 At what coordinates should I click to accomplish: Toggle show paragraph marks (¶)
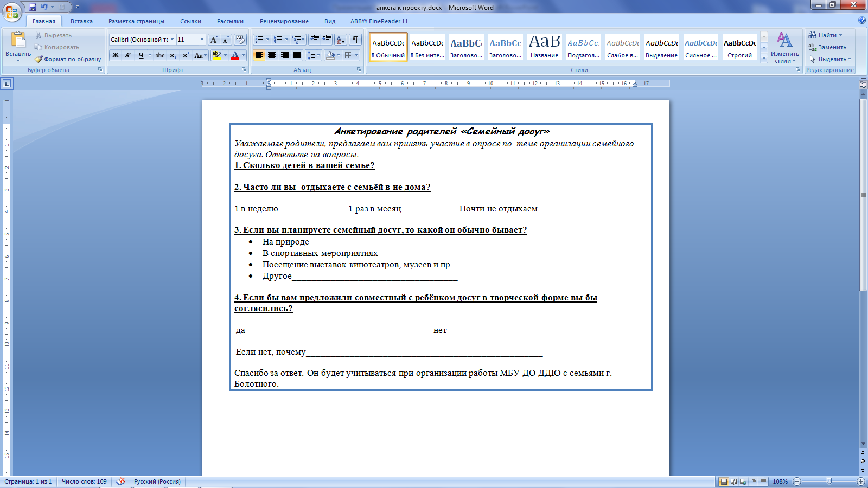[355, 40]
